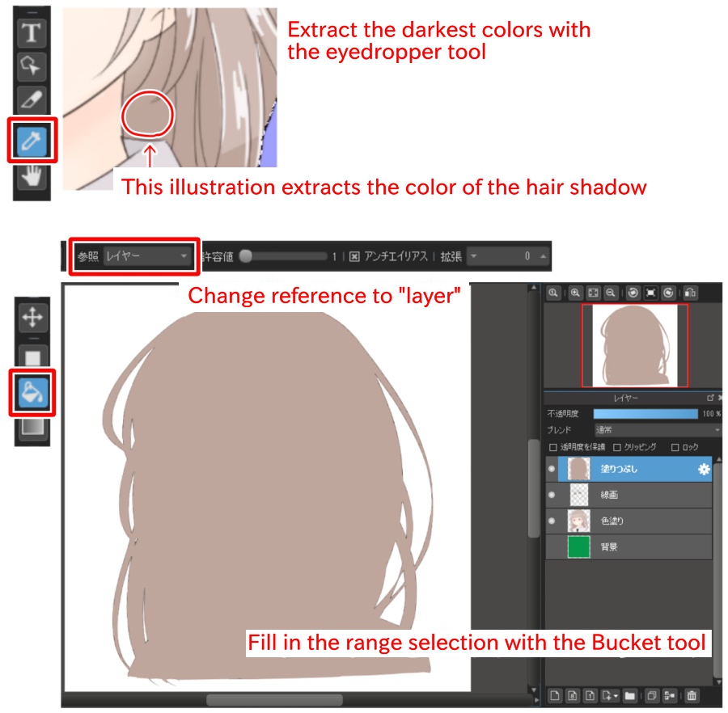Merge layer down icon
728x713 pixels.
pyautogui.click(x=670, y=695)
